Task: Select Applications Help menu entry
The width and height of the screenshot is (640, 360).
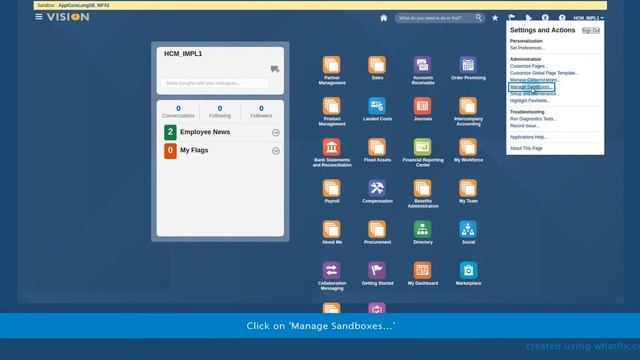Action: pyautogui.click(x=529, y=137)
